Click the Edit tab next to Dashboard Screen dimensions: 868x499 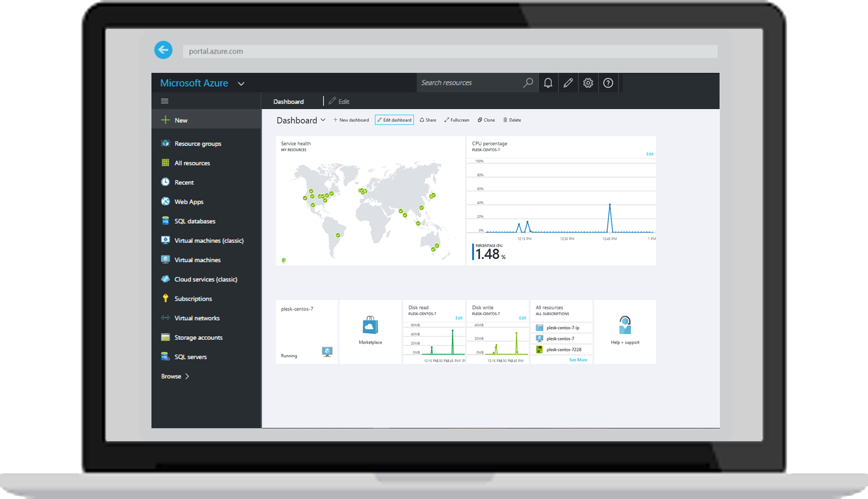pos(339,101)
